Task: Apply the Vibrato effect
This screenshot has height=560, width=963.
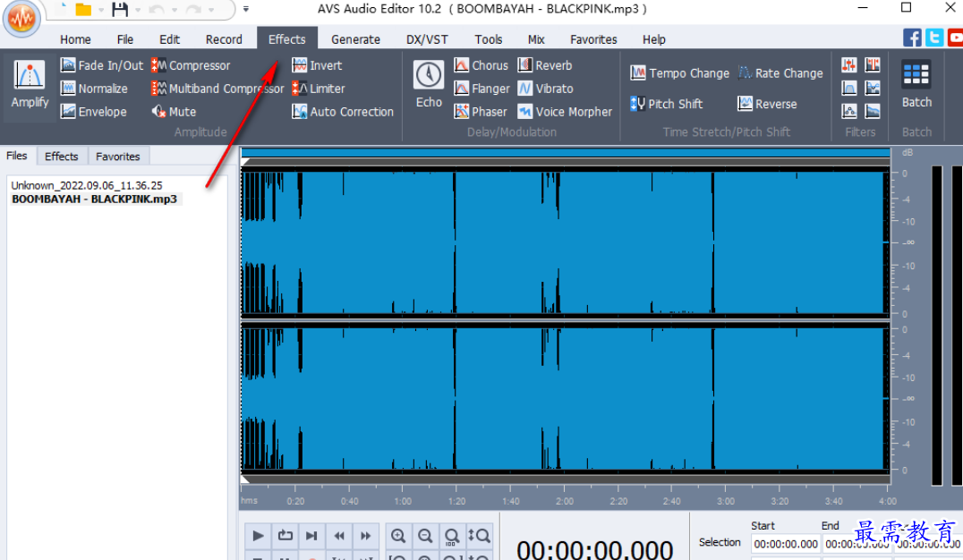Action: click(545, 89)
